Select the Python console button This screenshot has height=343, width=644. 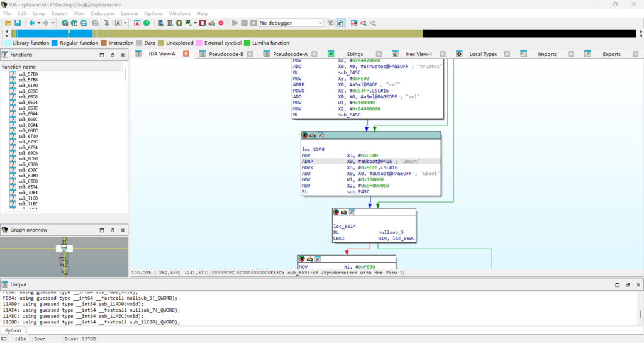[13, 330]
